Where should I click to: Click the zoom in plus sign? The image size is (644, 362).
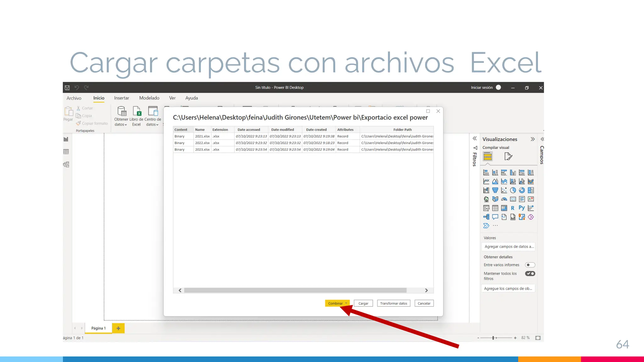point(515,338)
